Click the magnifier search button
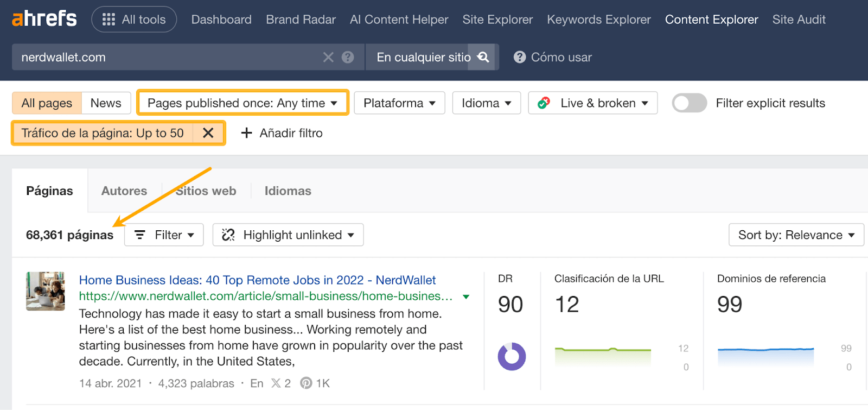 (483, 57)
